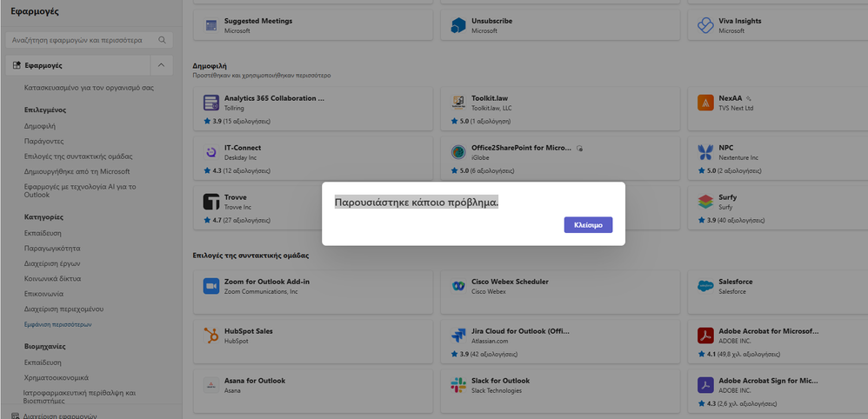The image size is (868, 419).
Task: Click Επιλογές της συντακτικής ομάδας section heading
Action: tap(250, 256)
